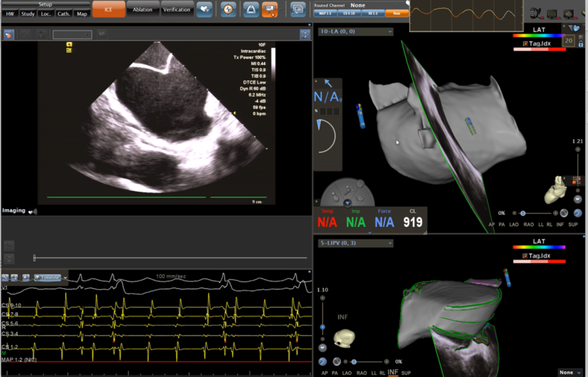
Task: Switch to the ICE tab
Action: coord(108,9)
